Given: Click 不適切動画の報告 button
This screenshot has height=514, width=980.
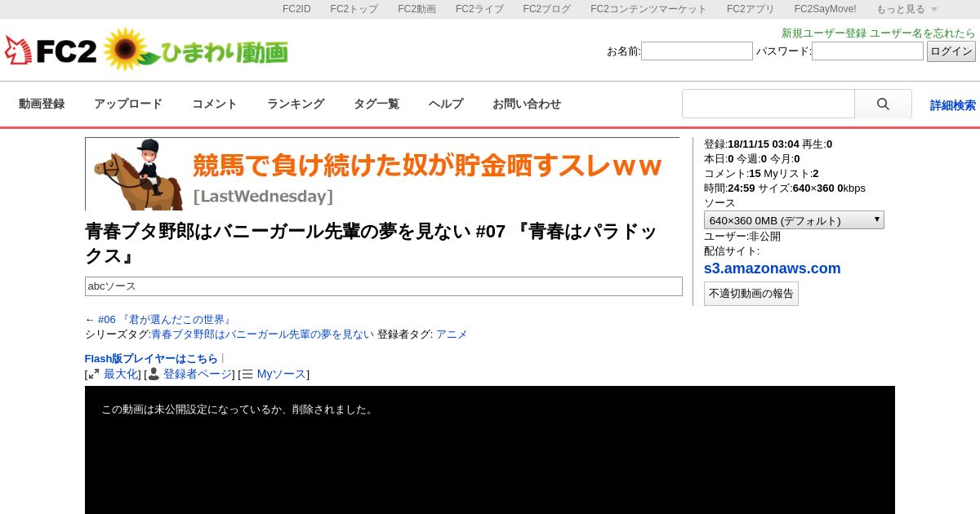Looking at the screenshot, I should [x=751, y=294].
